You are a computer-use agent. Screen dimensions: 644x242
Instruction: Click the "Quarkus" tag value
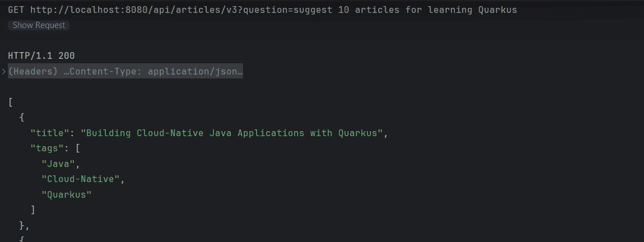67,195
